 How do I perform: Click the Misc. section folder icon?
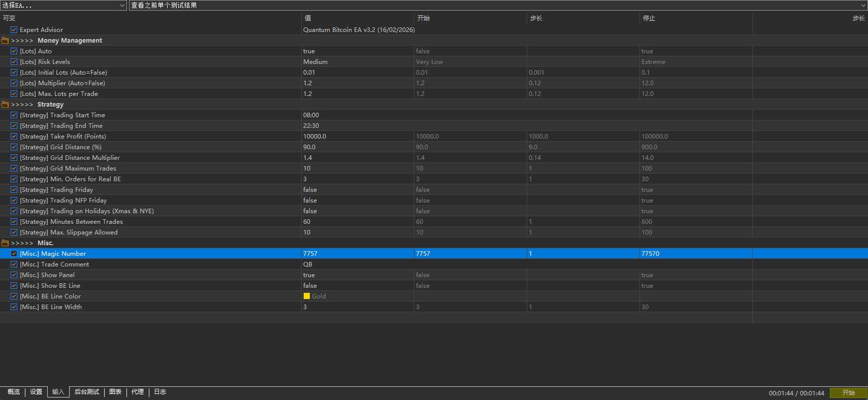(x=5, y=243)
